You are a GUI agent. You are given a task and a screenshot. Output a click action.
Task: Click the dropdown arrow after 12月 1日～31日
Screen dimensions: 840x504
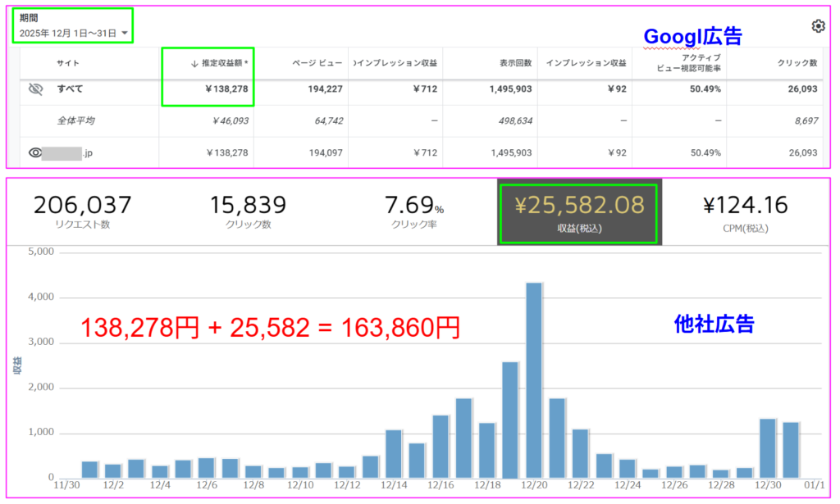click(125, 34)
